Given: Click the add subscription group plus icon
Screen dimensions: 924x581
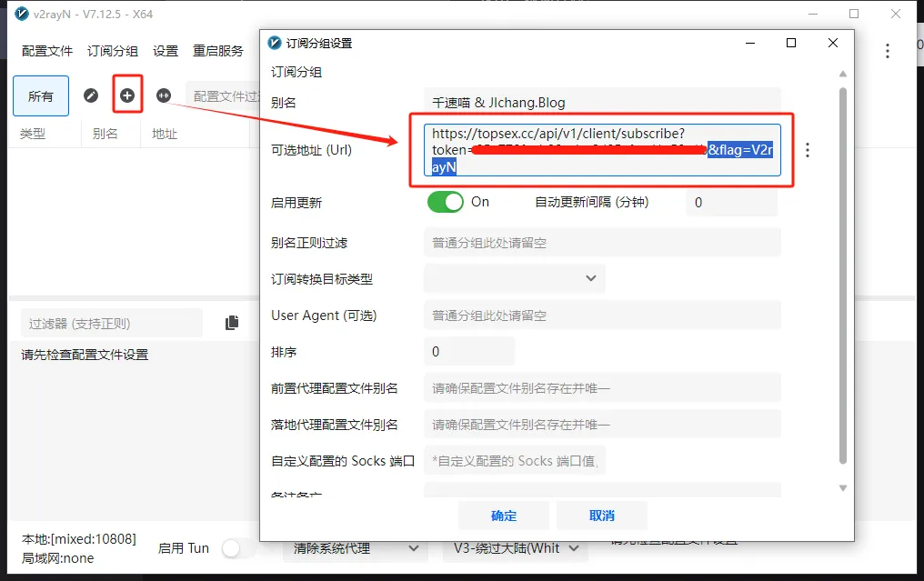Looking at the screenshot, I should coord(127,95).
